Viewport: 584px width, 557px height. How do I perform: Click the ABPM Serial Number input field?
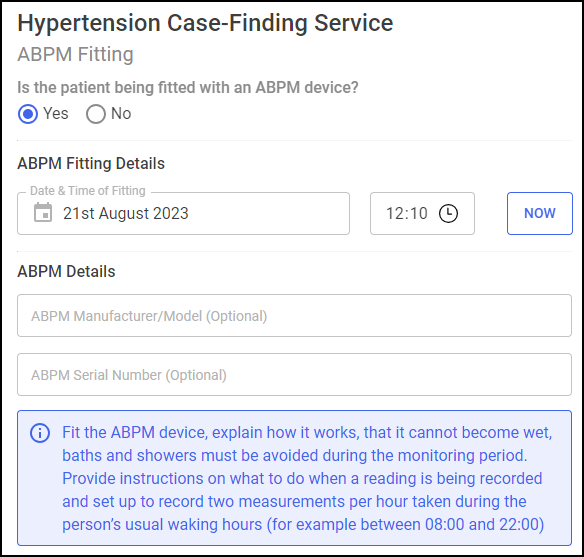tap(294, 375)
